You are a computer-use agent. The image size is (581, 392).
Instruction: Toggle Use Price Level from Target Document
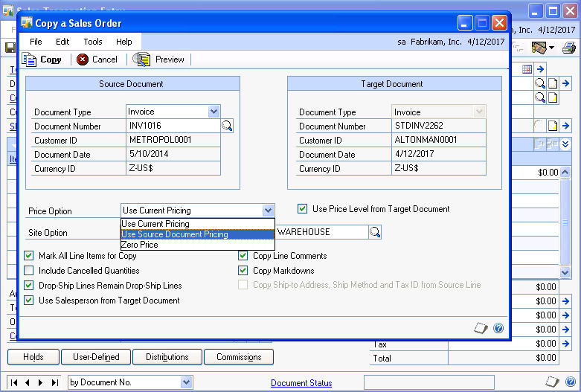[x=303, y=209]
